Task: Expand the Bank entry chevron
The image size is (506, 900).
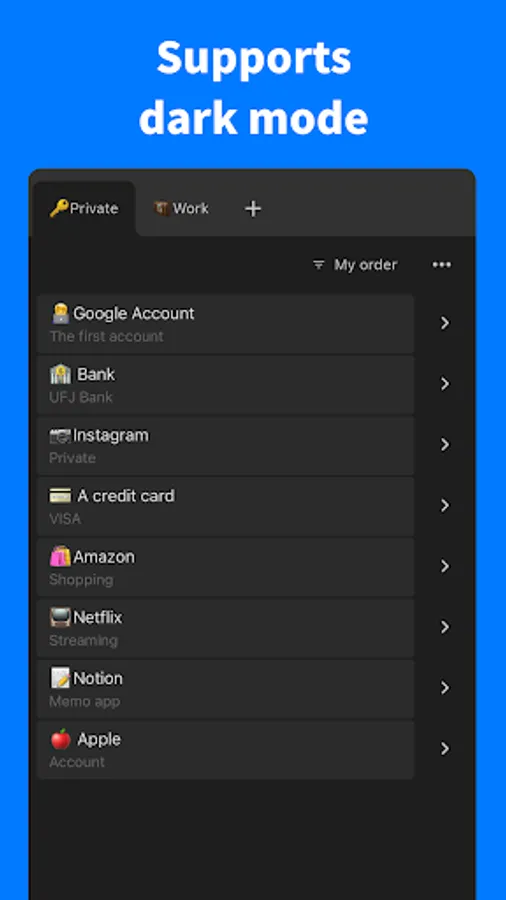Action: 445,384
